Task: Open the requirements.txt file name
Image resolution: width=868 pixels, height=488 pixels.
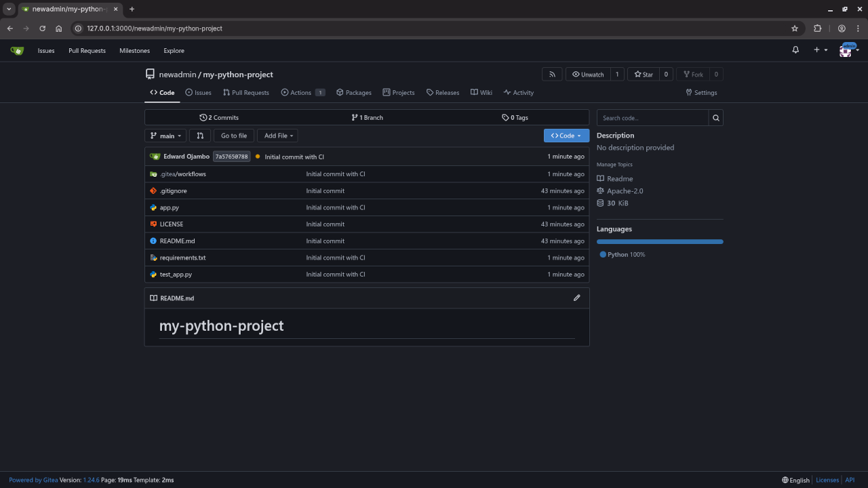Action: (182, 258)
